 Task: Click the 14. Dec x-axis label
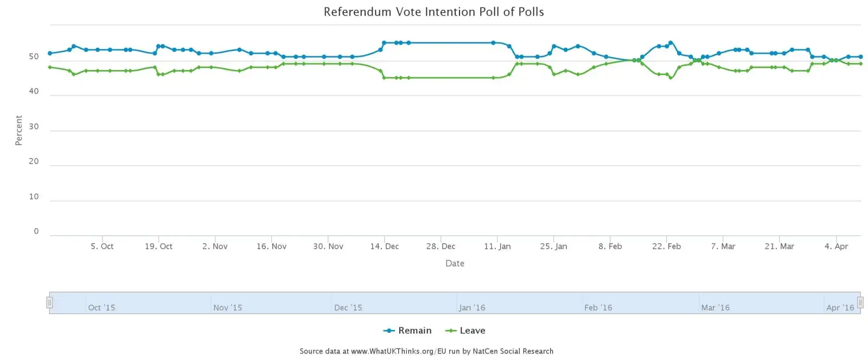(x=384, y=246)
